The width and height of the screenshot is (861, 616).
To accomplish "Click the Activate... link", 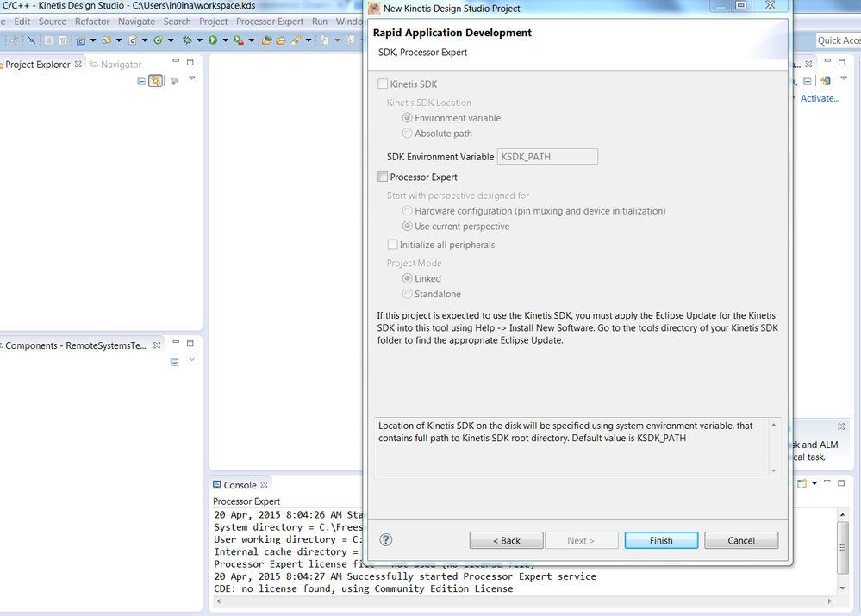I will point(820,98).
